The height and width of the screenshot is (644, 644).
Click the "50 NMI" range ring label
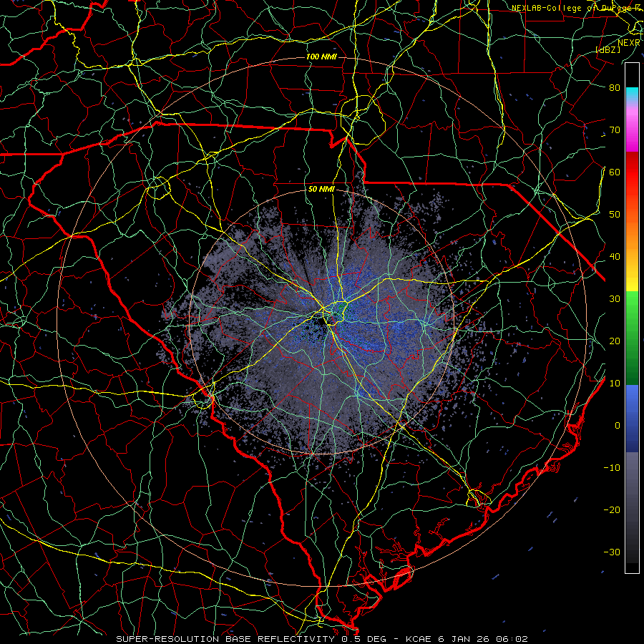pos(321,190)
